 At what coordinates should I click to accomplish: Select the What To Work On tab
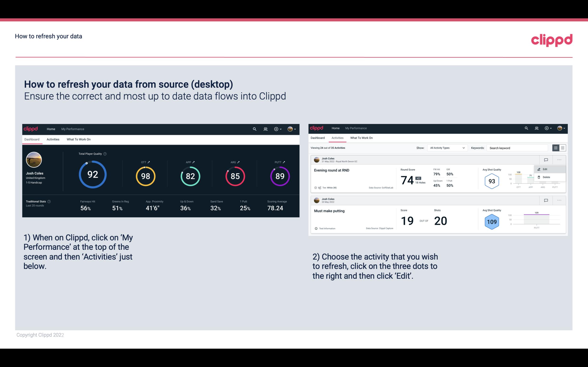(x=78, y=140)
